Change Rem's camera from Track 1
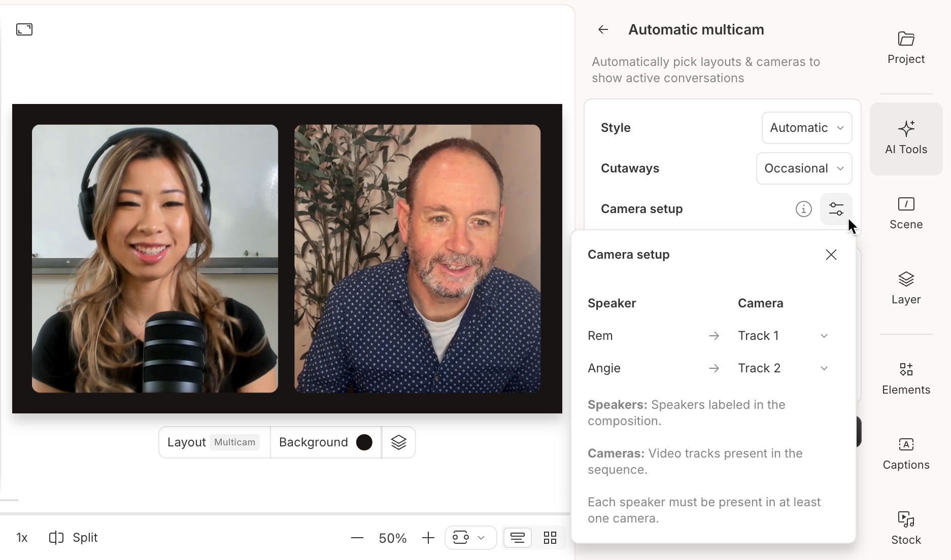 (x=783, y=336)
